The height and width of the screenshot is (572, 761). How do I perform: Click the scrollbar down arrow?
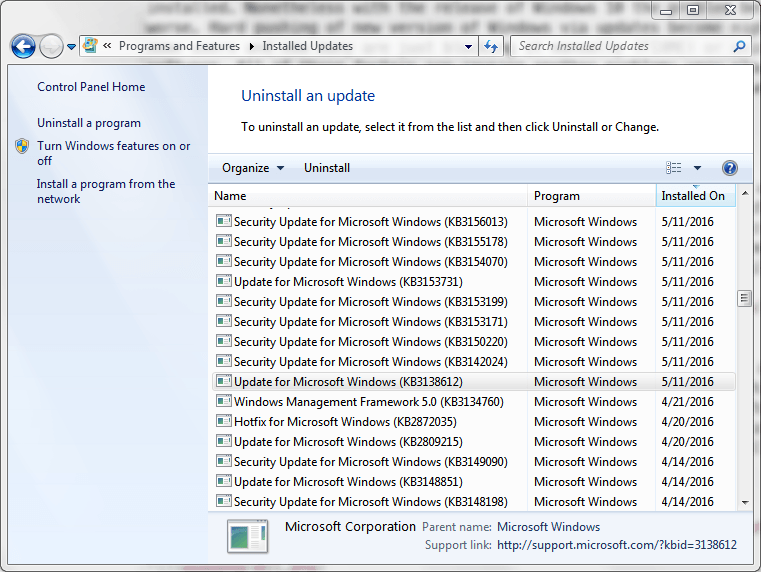tap(744, 503)
